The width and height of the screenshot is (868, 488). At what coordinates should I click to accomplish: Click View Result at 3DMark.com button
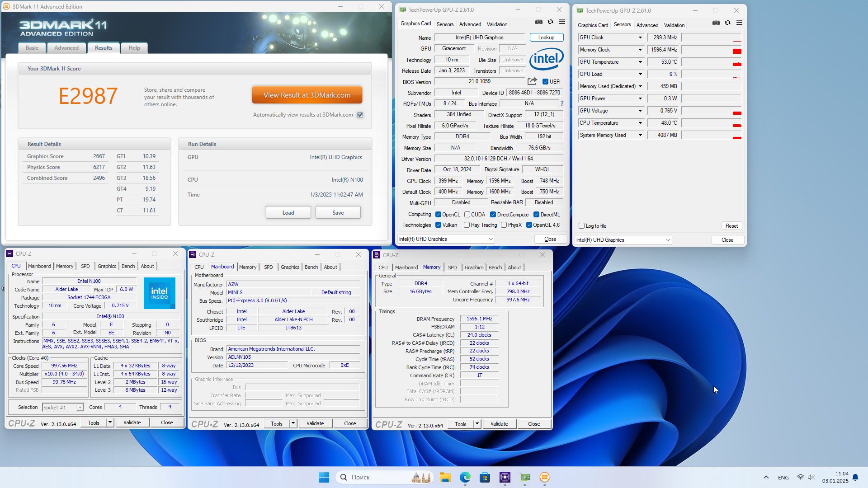tap(307, 95)
